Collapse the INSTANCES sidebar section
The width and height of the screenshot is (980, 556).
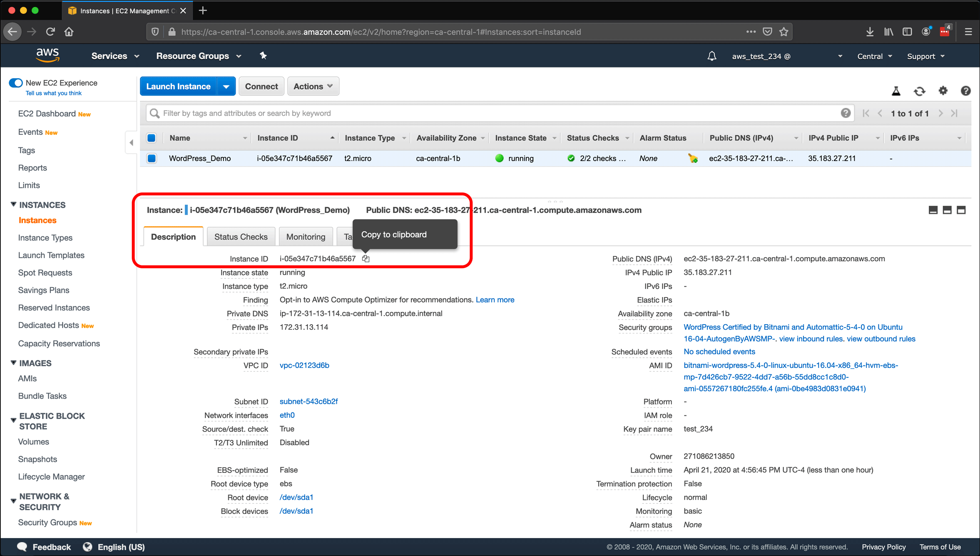point(13,204)
